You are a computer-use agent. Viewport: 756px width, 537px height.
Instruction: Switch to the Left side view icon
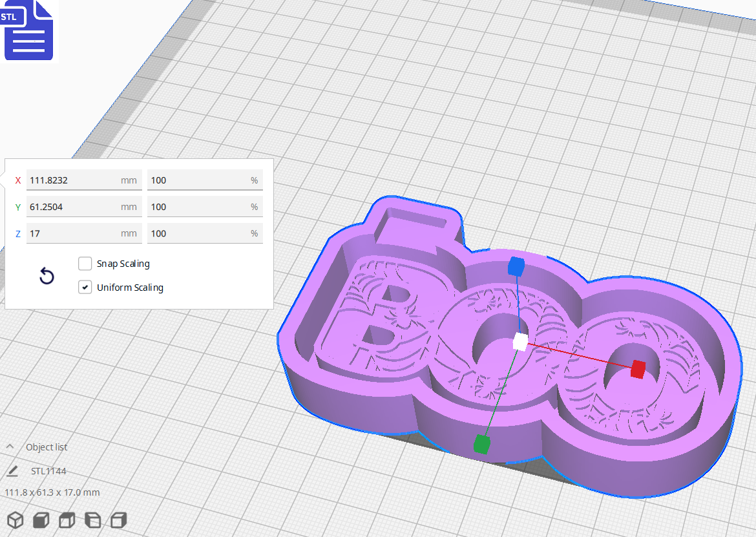point(92,520)
